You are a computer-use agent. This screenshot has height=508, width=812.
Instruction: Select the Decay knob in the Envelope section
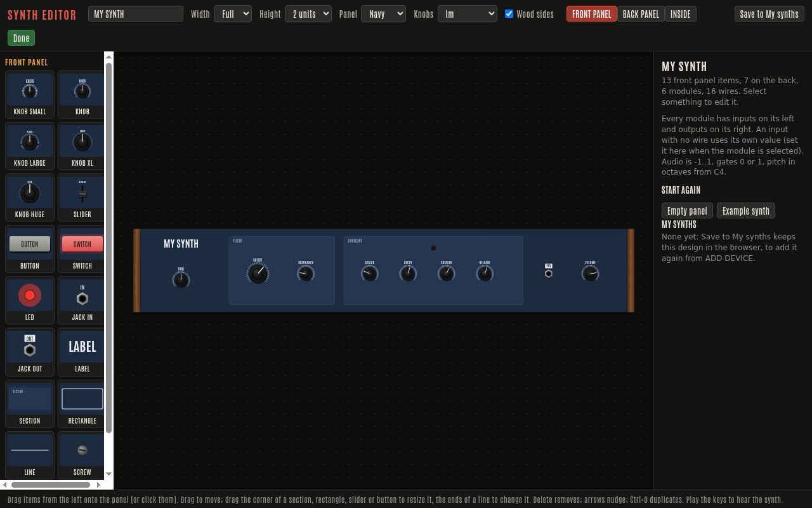pos(408,273)
